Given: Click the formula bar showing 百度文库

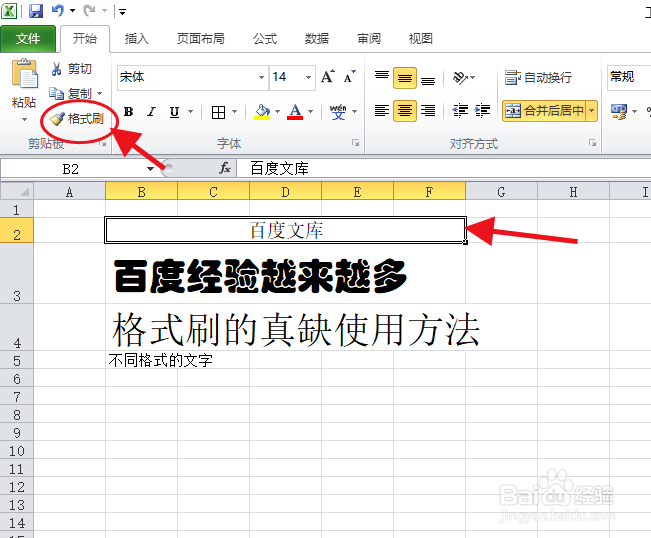Looking at the screenshot, I should (x=444, y=169).
